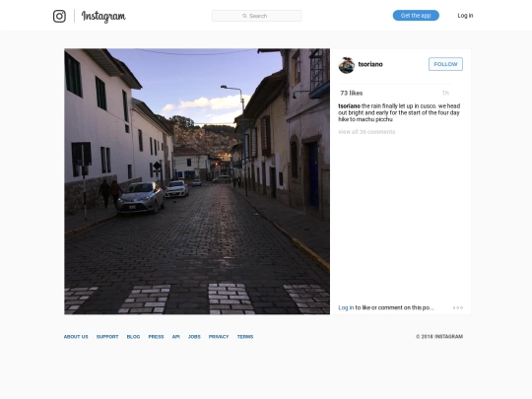This screenshot has width=532, height=399.
Task: Open the API footer link
Action: pos(175,337)
